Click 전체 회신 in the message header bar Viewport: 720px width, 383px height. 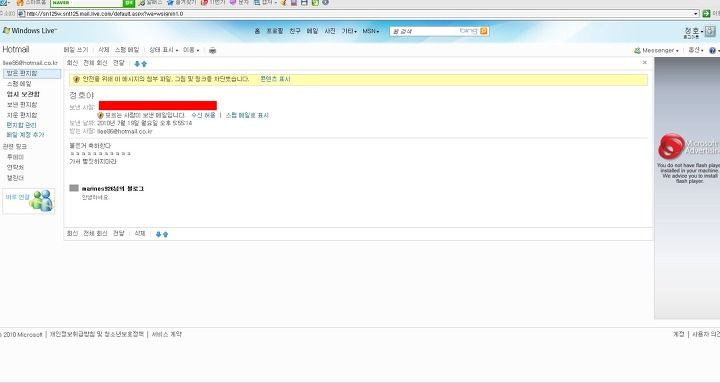click(x=95, y=63)
